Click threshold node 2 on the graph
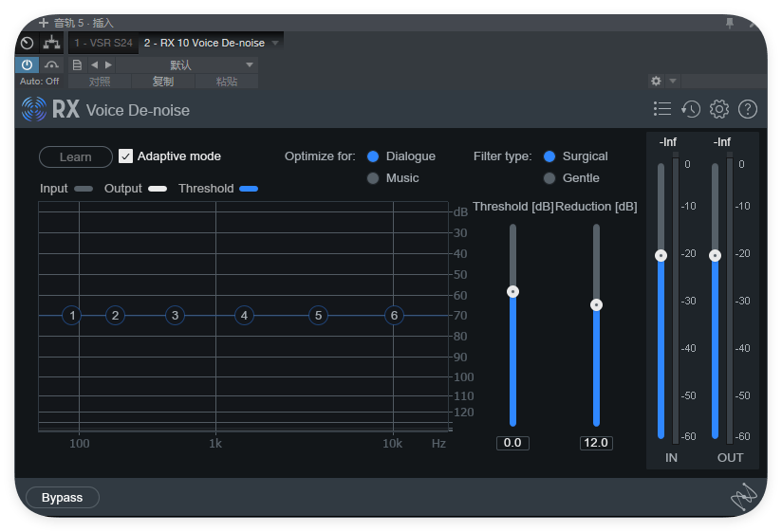This screenshot has width=782, height=532. tap(115, 316)
